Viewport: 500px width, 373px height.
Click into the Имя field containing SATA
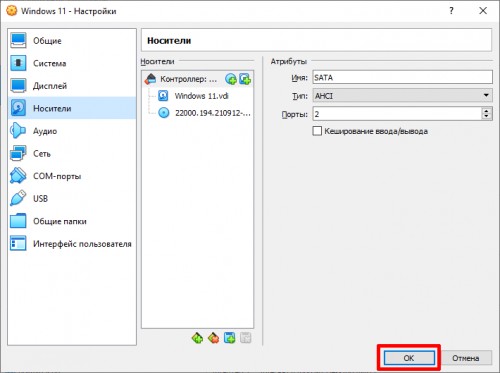[x=402, y=77]
